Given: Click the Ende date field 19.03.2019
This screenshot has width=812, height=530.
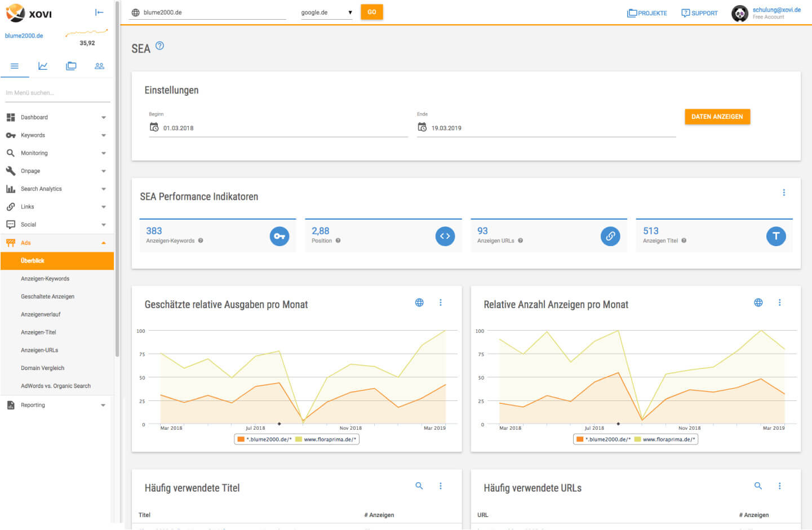Looking at the screenshot, I should (547, 128).
